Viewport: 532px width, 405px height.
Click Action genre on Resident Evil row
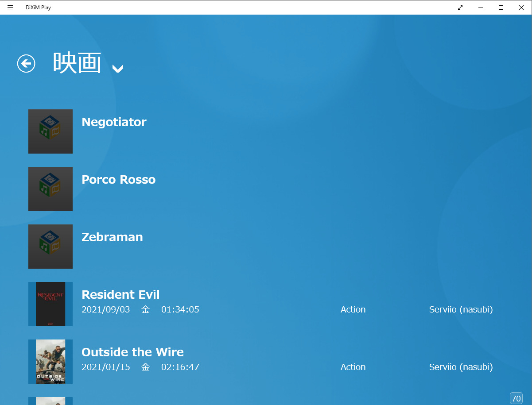coord(353,309)
